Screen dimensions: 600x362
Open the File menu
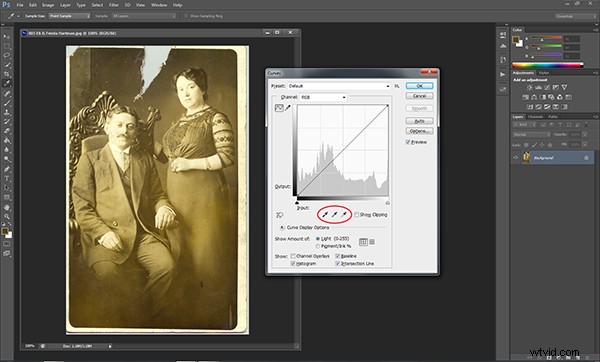(x=20, y=5)
